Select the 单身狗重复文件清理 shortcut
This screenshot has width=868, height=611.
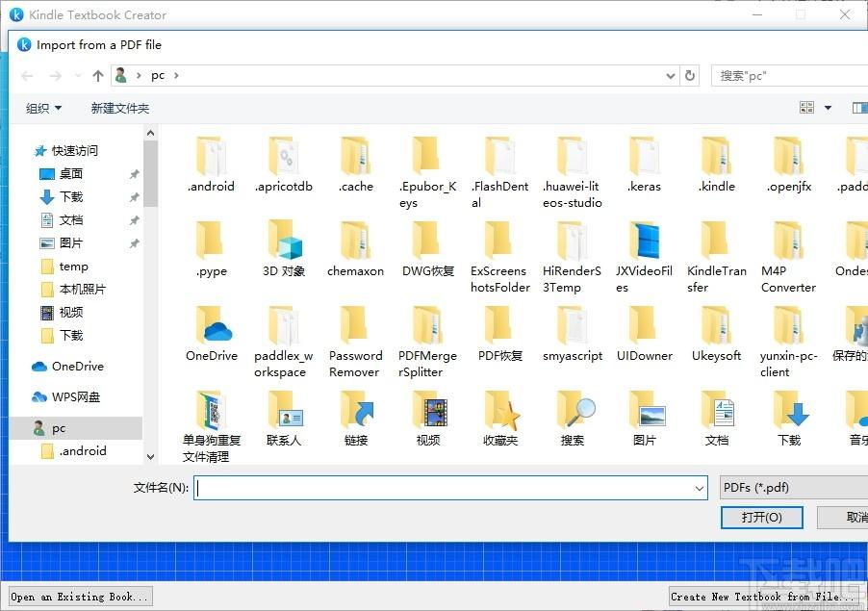[x=212, y=426]
